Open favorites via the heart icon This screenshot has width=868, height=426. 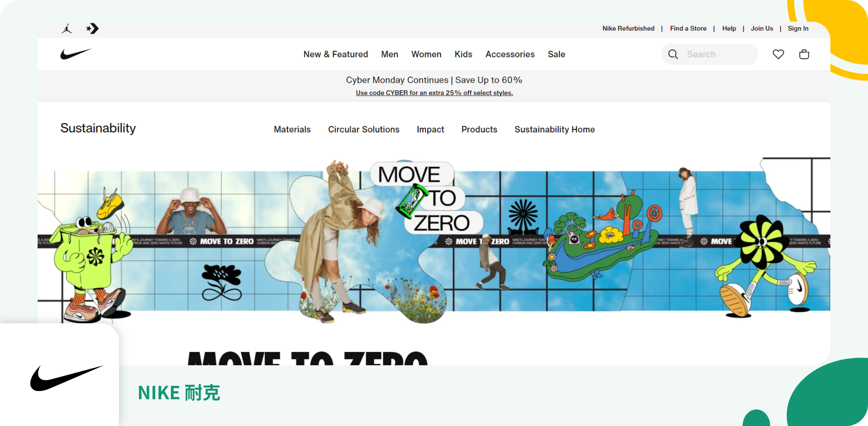click(778, 54)
